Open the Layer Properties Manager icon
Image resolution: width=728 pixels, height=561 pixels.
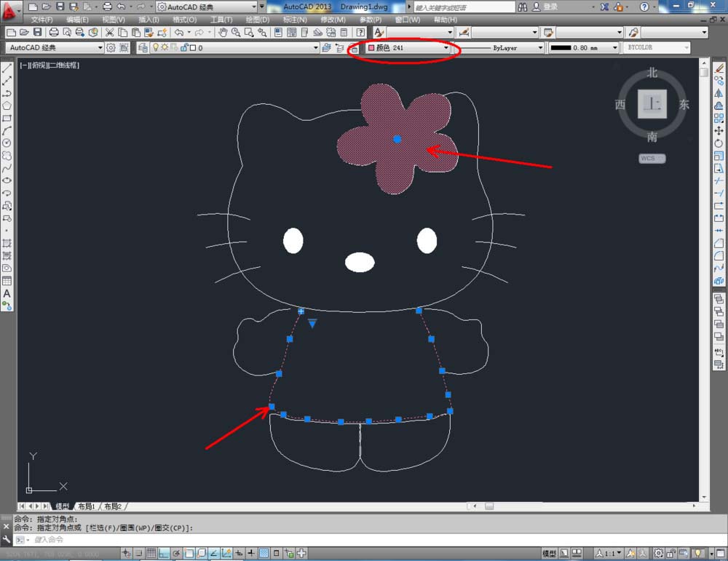(x=143, y=48)
